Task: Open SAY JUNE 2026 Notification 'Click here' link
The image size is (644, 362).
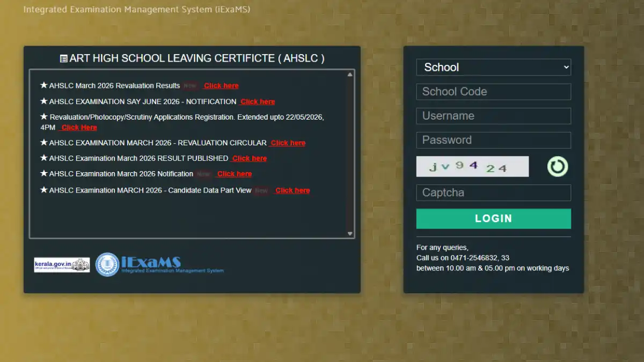Action: (x=258, y=102)
